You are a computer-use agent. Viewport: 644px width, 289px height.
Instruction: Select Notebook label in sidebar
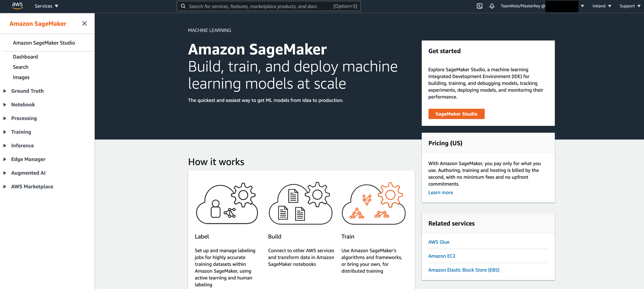tap(23, 105)
